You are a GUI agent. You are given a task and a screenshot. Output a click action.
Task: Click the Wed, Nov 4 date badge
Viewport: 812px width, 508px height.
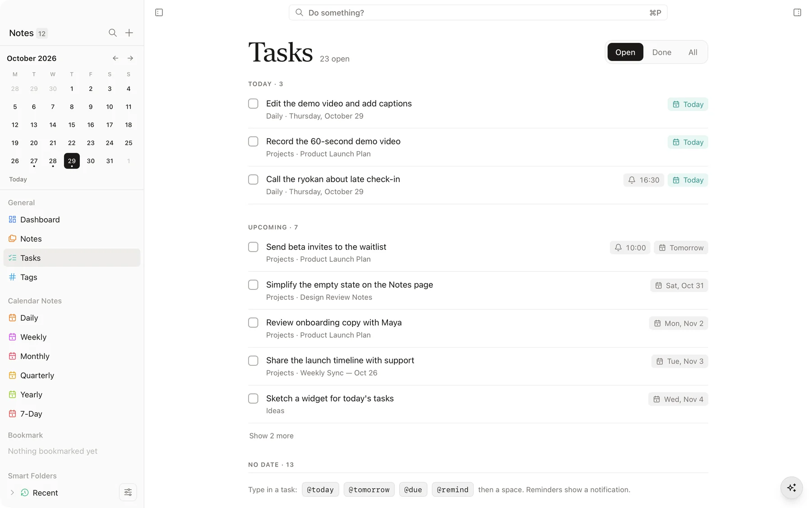[x=678, y=399]
